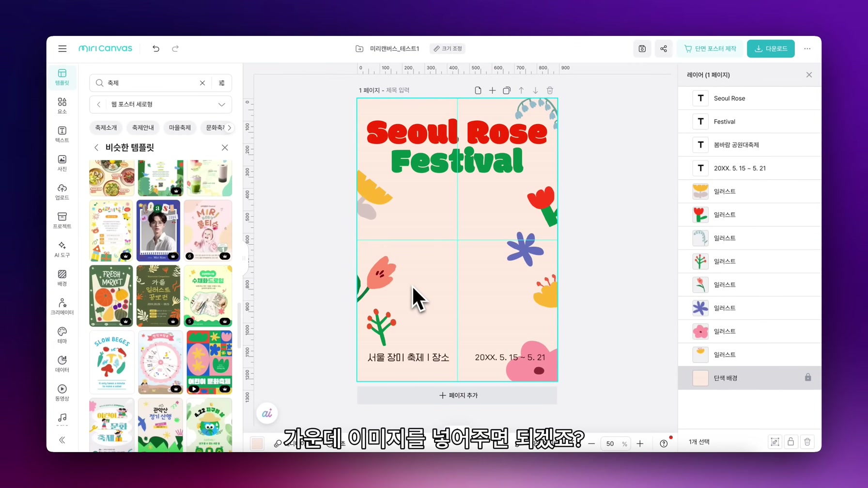Open the 템플릿 templates sidebar tab
This screenshot has height=488, width=868.
tap(62, 77)
